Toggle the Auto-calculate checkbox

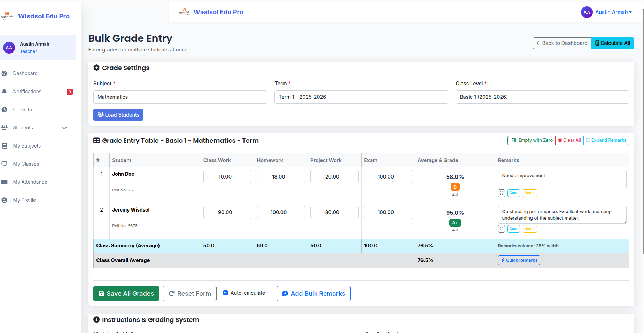pos(225,293)
